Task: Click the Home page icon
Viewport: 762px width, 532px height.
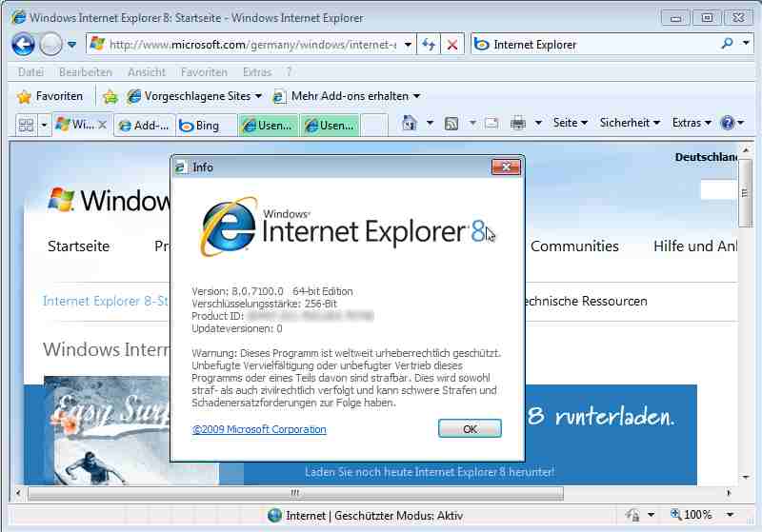Action: pyautogui.click(x=409, y=123)
